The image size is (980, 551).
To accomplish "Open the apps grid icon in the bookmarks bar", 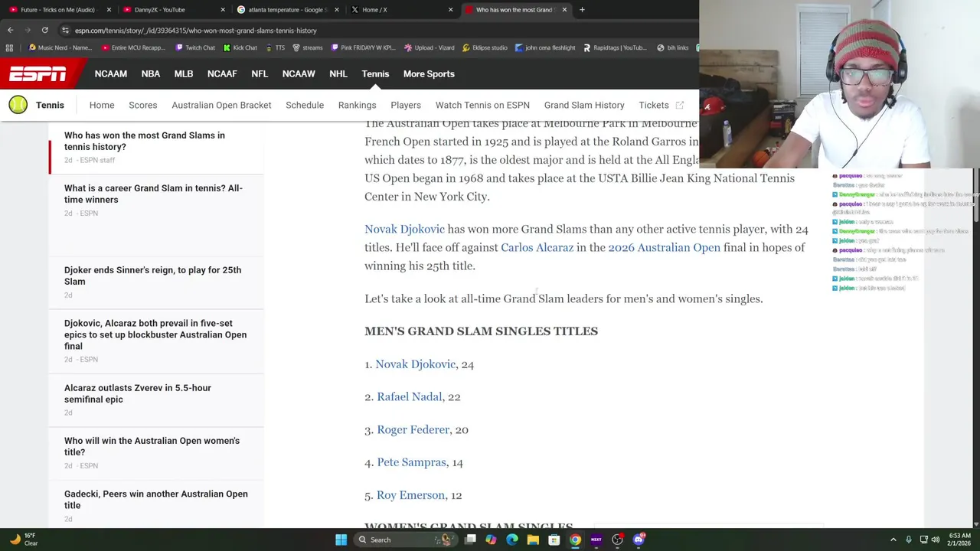I will point(9,47).
